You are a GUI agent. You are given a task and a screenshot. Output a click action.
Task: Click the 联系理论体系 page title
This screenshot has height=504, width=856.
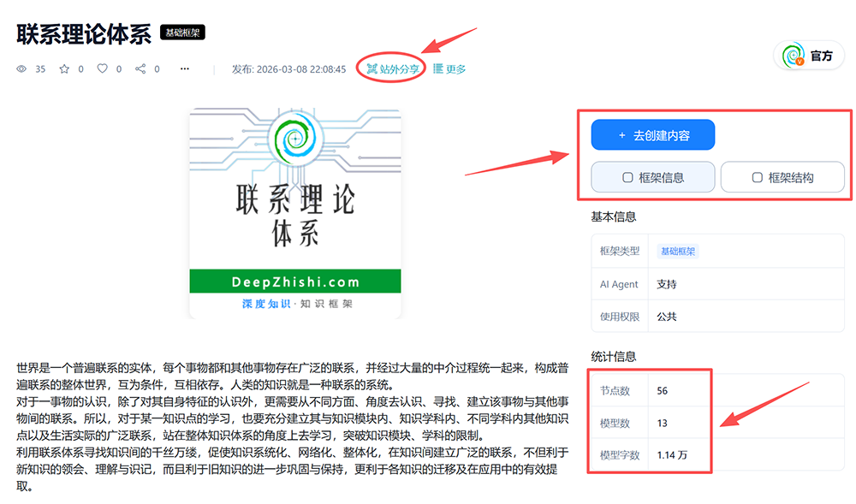(84, 34)
